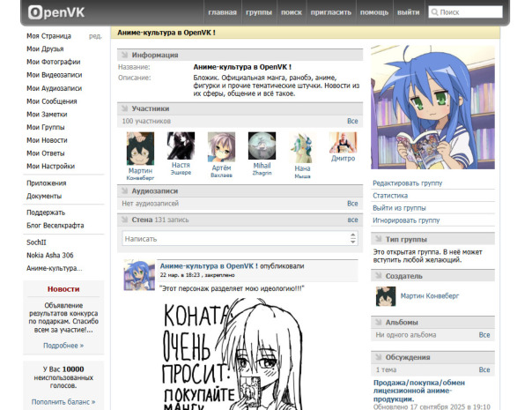Open the помощь header tab

(x=374, y=12)
